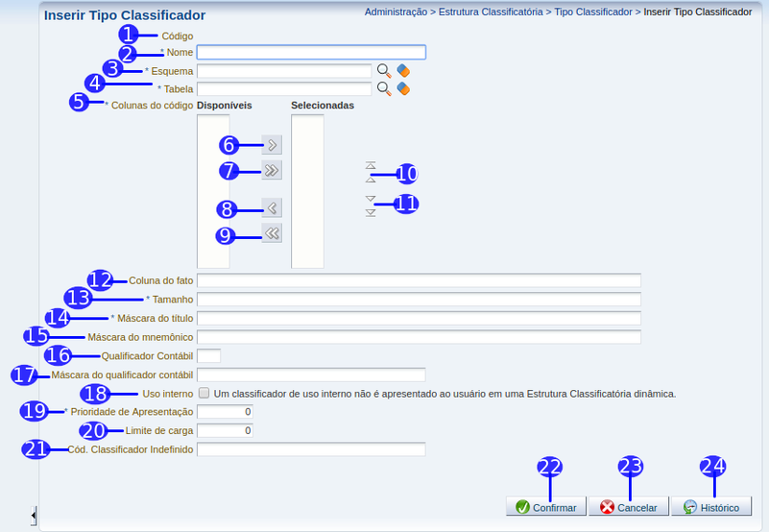Click the eraser clear icon beside Esquema
Image resolution: width=769 pixels, height=532 pixels.
(x=403, y=70)
